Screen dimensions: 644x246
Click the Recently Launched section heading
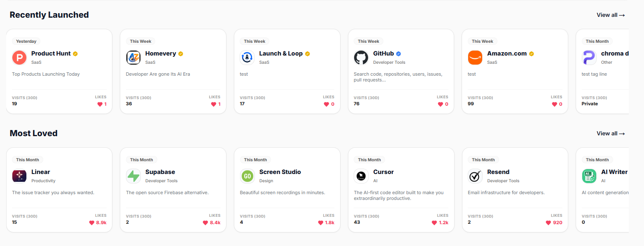(49, 15)
